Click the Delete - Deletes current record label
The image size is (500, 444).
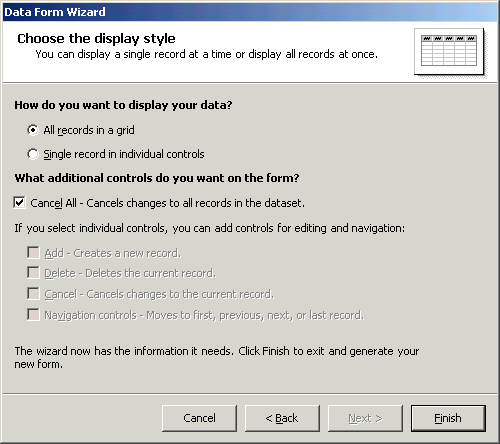click(130, 273)
